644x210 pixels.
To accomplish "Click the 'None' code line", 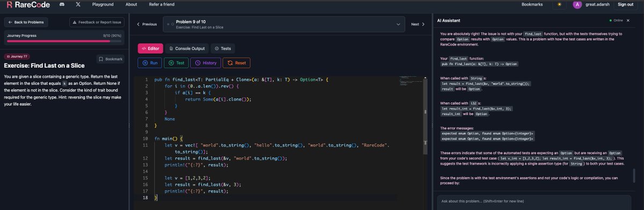I will pyautogui.click(x=170, y=119).
